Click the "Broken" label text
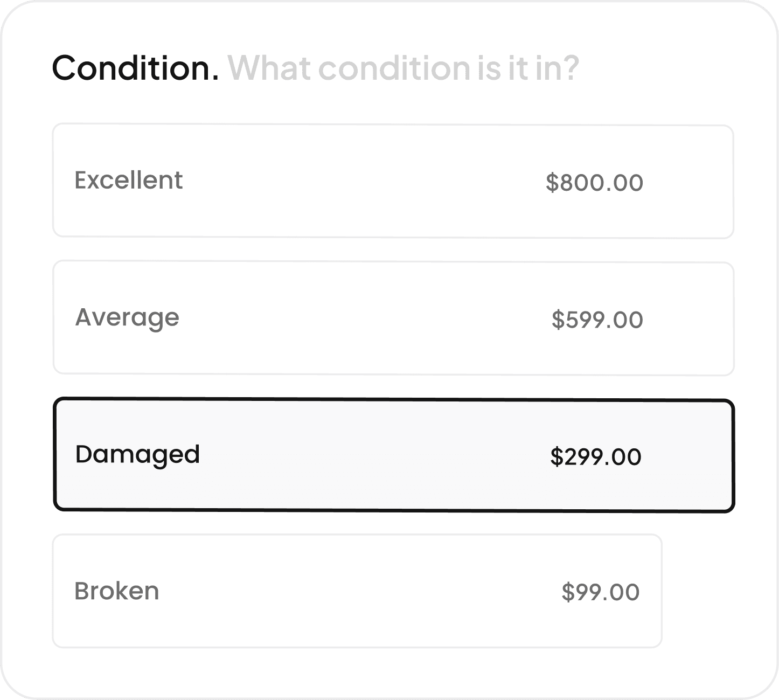 click(116, 591)
